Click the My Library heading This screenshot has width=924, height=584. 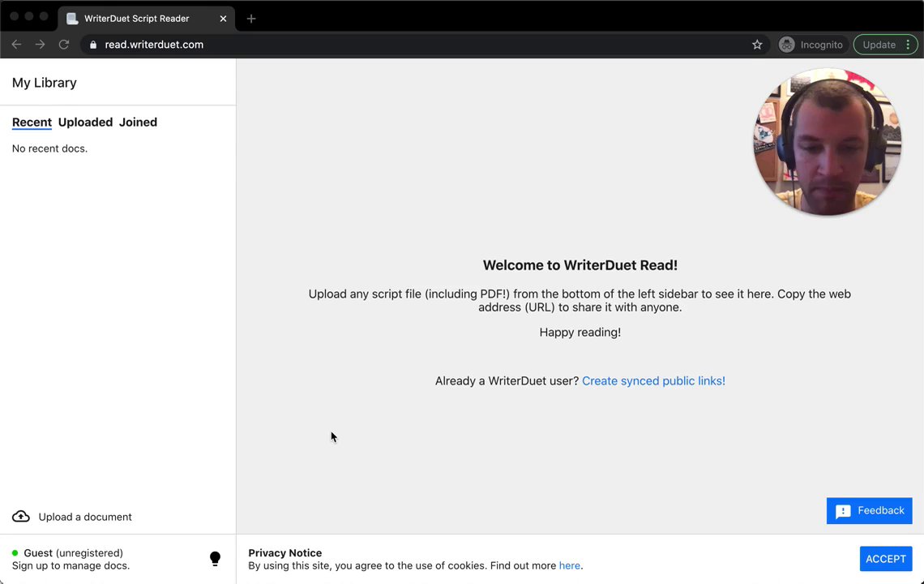point(45,83)
